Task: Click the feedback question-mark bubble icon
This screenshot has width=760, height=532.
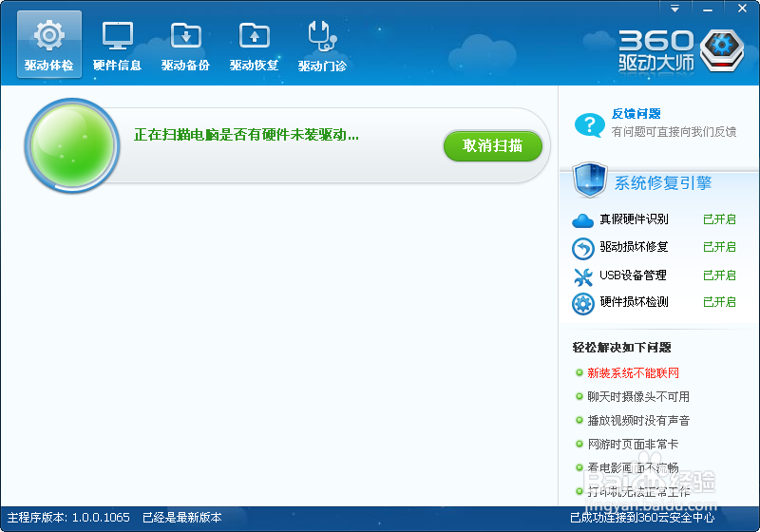Action: click(x=589, y=125)
